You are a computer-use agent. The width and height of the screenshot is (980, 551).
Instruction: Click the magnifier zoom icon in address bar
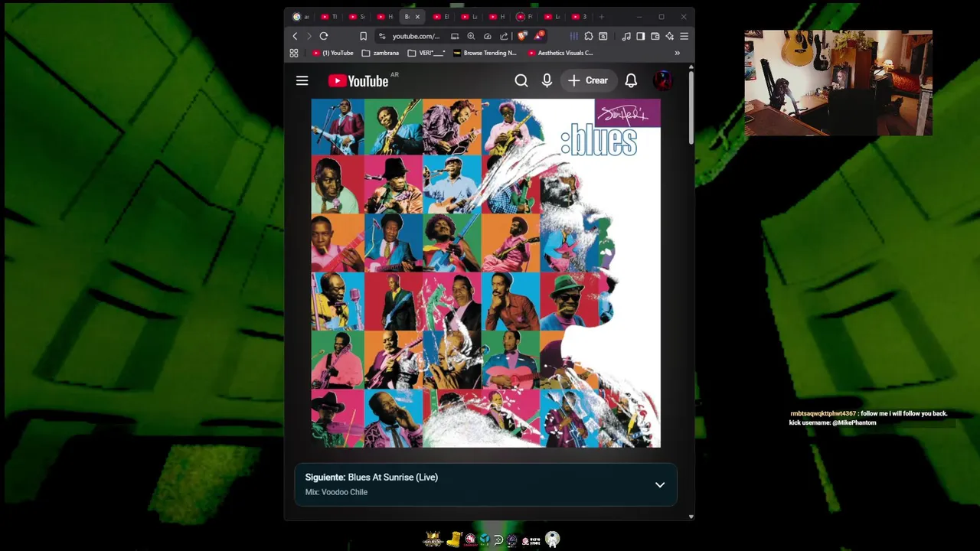pyautogui.click(x=471, y=36)
